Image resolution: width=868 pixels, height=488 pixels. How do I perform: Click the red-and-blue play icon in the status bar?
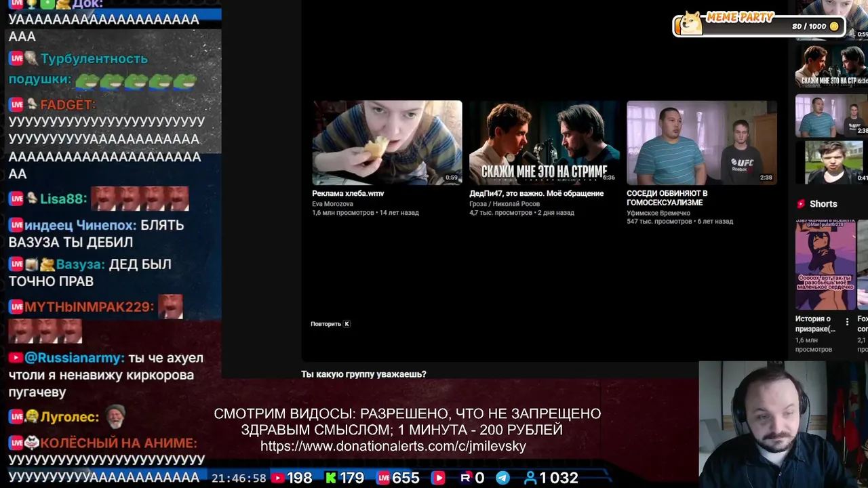[x=438, y=479]
